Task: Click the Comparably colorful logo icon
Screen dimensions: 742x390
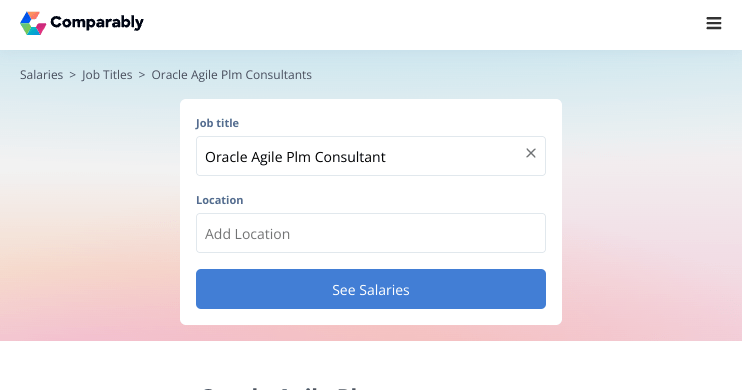Action: [33, 23]
